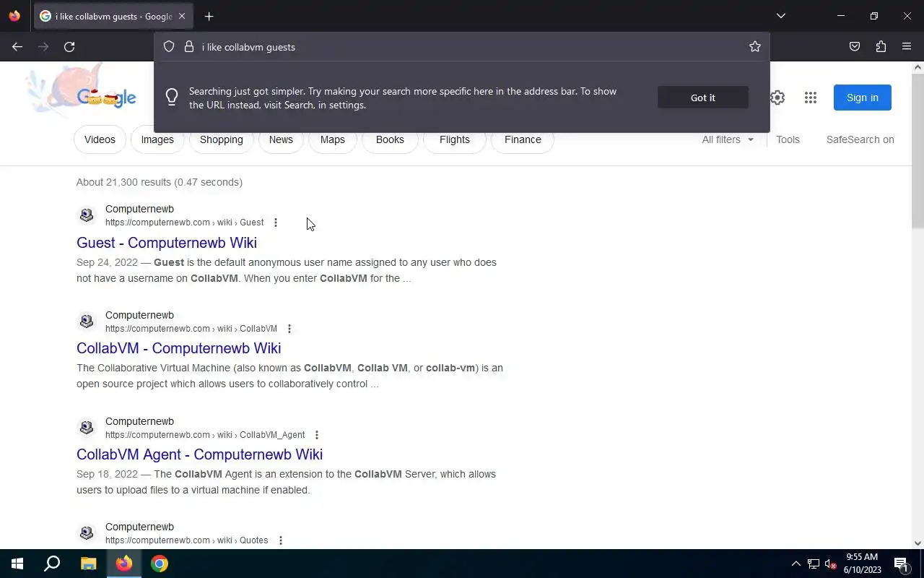
Task: Switch to the News filter tab
Action: pos(281,139)
